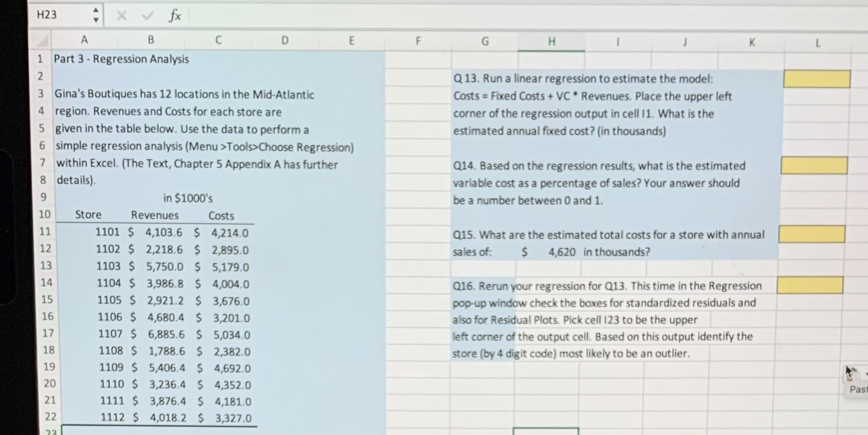This screenshot has height=435, width=868.
Task: Select cost value 5,179.0
Action: click(x=231, y=267)
